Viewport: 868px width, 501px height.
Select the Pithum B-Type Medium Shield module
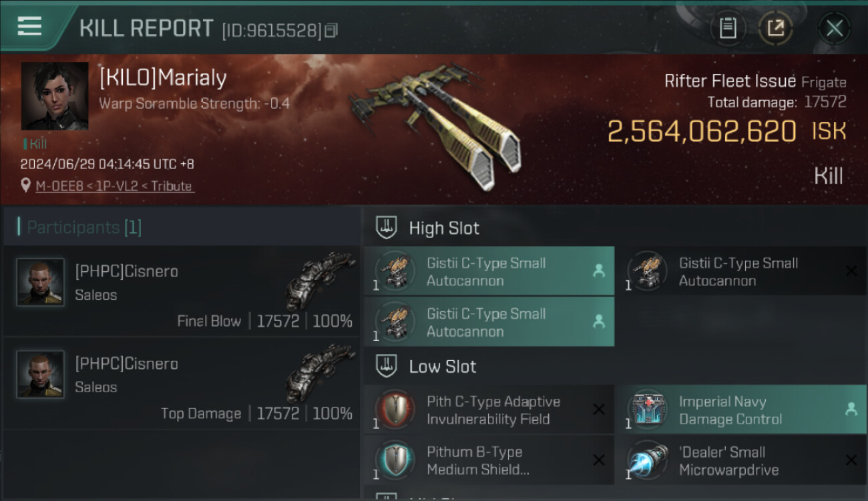tap(489, 460)
